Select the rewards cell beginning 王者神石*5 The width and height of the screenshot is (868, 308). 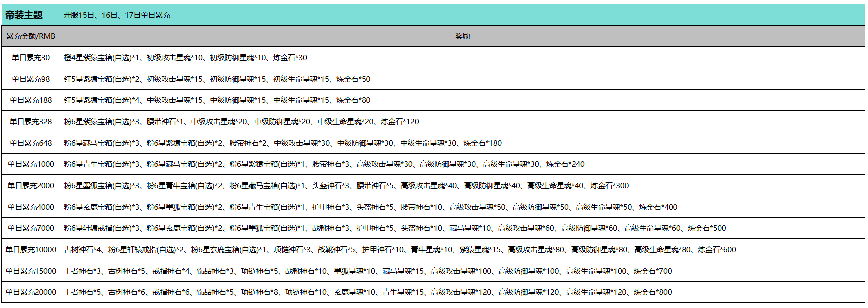tap(368, 292)
